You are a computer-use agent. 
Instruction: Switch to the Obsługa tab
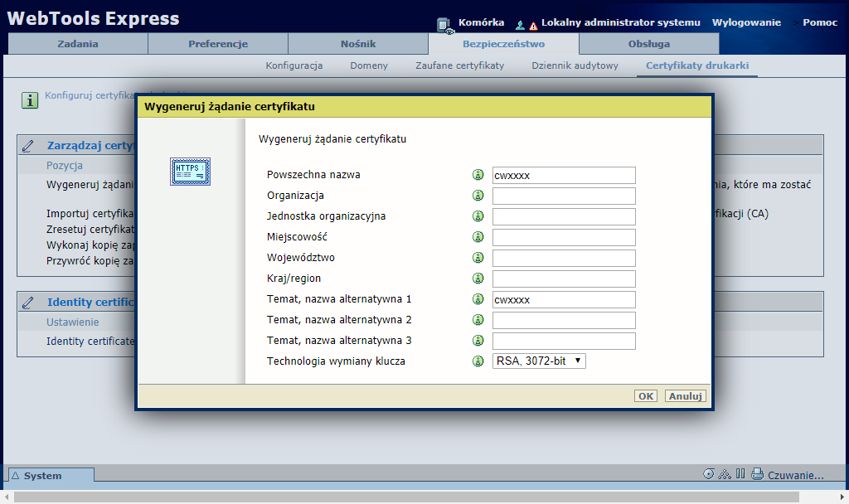point(648,44)
